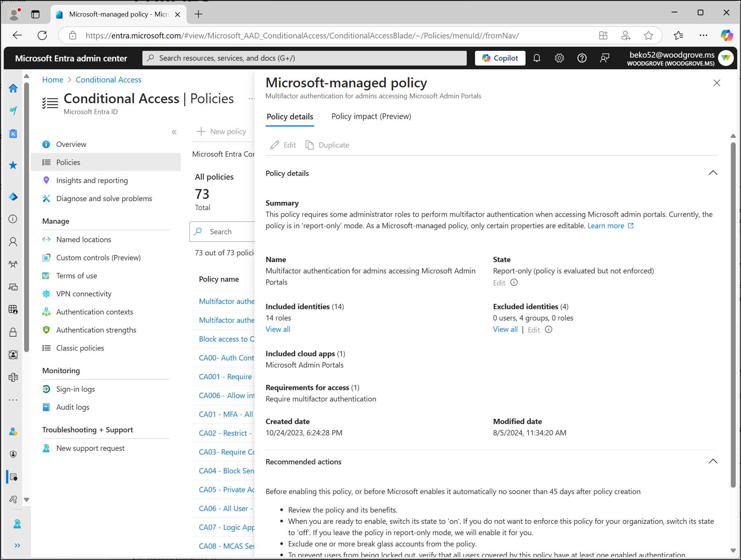Switch to the Policy impact (Preview) tab
Screen dimensions: 741x560
pos(371,116)
